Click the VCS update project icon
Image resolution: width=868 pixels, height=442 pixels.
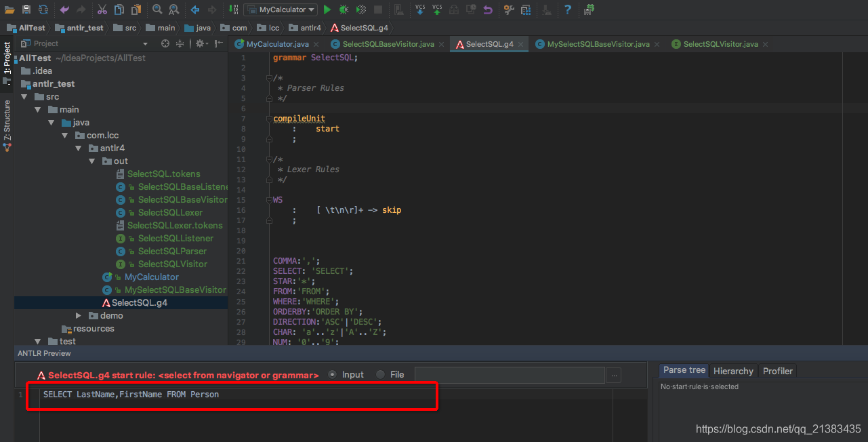pyautogui.click(x=420, y=9)
